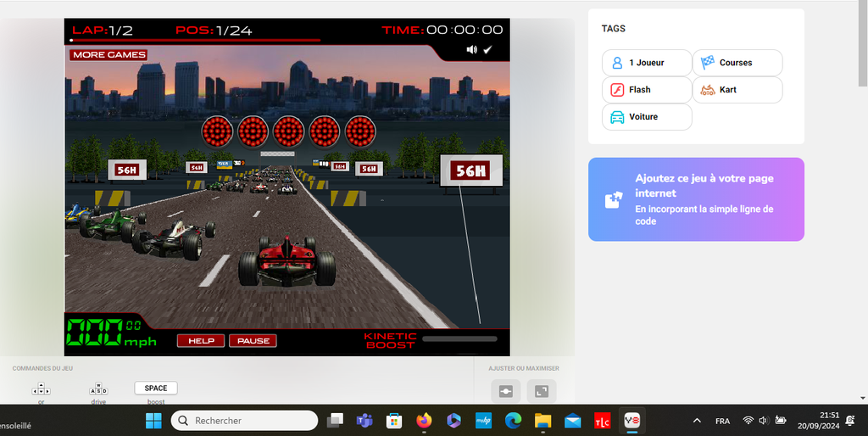This screenshot has height=436, width=868.
Task: Launch Microsoft Edge from the taskbar
Action: tap(513, 421)
